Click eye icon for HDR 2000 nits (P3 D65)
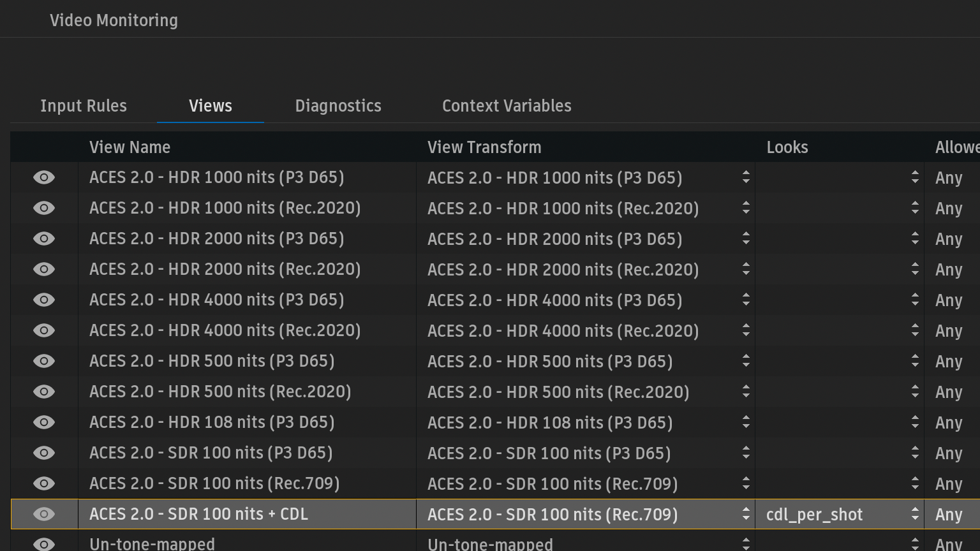Screen dimensions: 980x551 44,239
